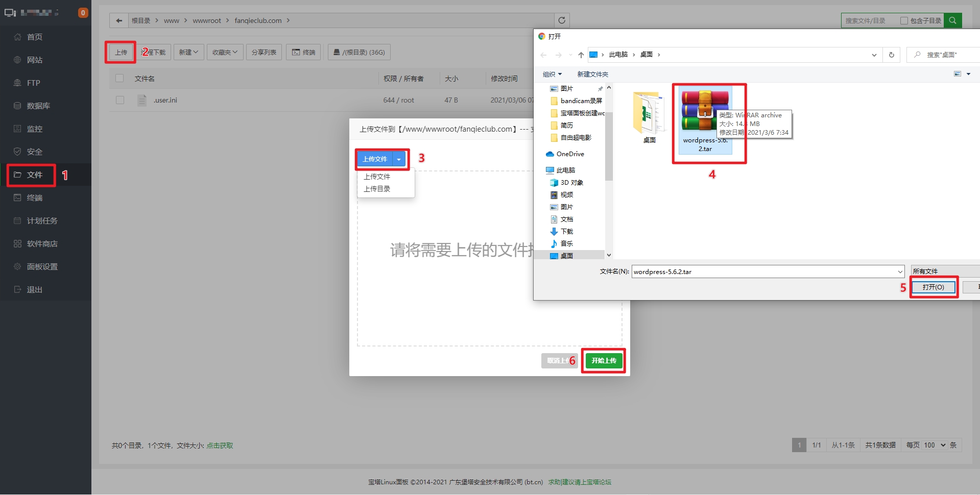This screenshot has width=980, height=495.
Task: Click the 打开(O) button in the file dialog
Action: pos(933,287)
